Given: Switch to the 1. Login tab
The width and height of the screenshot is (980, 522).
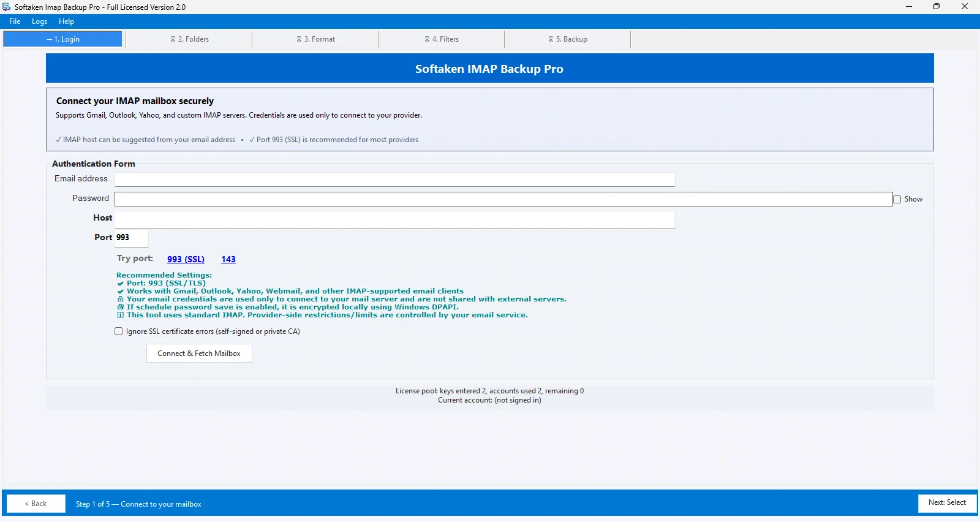Looking at the screenshot, I should [63, 39].
